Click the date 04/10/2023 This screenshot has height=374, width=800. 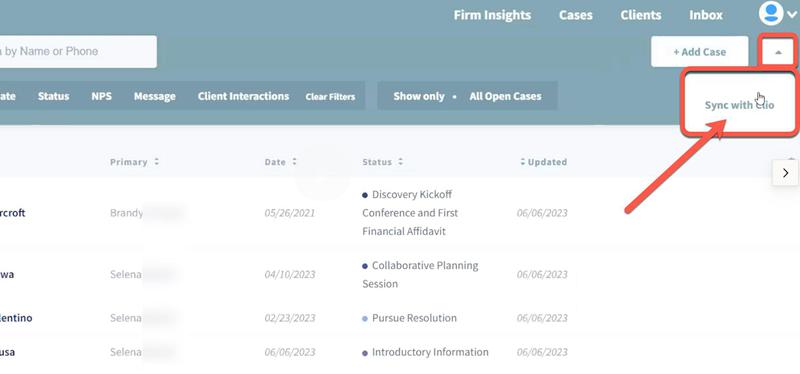pyautogui.click(x=290, y=275)
